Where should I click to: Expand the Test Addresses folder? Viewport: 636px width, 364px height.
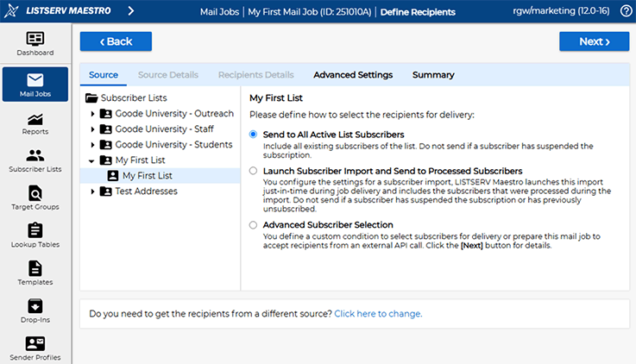pos(92,191)
